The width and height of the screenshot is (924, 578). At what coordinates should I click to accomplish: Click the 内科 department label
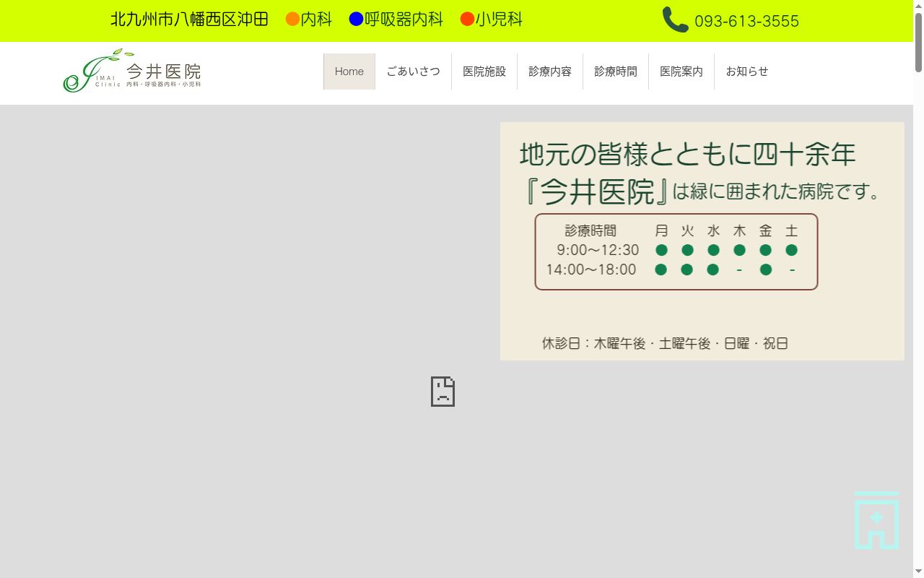click(x=316, y=20)
